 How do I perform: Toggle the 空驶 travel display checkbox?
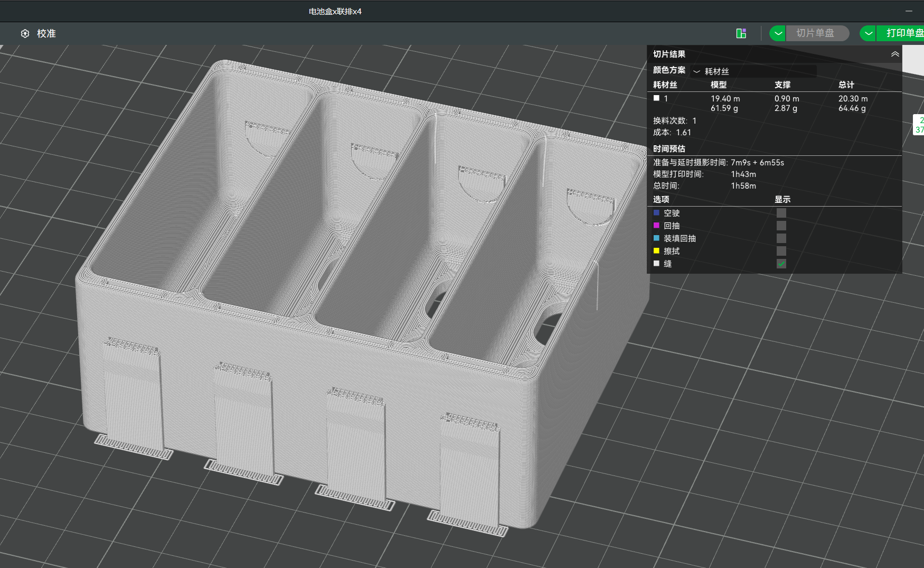coord(781,213)
